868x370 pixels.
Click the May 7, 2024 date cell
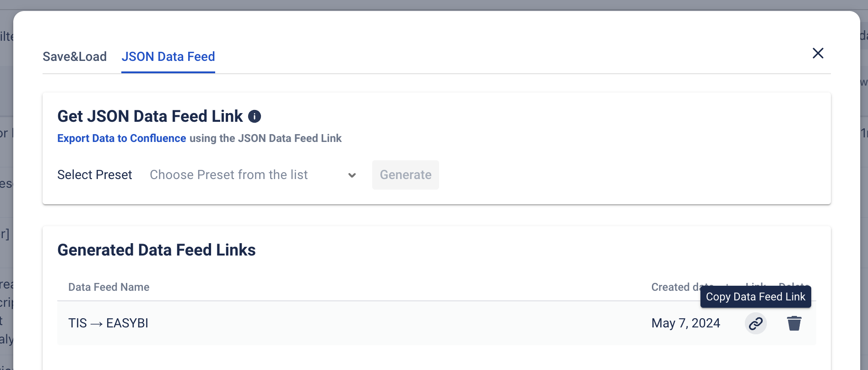685,323
